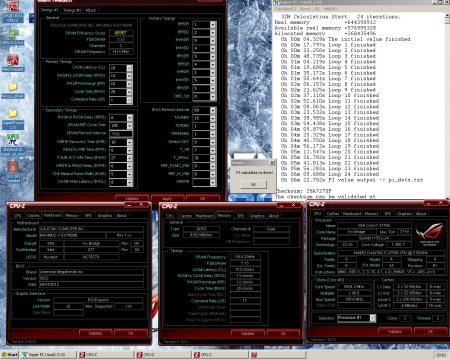Expand the RAS# to CAS# Delay dropdown
450x360 pixels.
coord(129,76)
